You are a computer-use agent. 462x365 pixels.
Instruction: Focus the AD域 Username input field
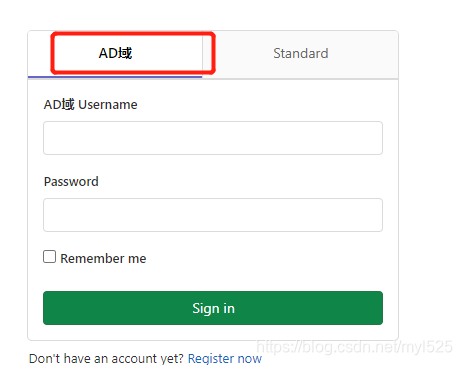(x=213, y=138)
